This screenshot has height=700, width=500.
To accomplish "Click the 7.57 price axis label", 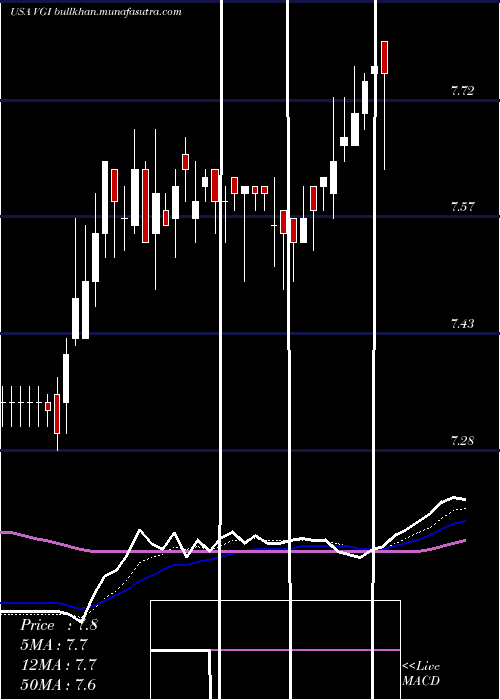I will [462, 207].
